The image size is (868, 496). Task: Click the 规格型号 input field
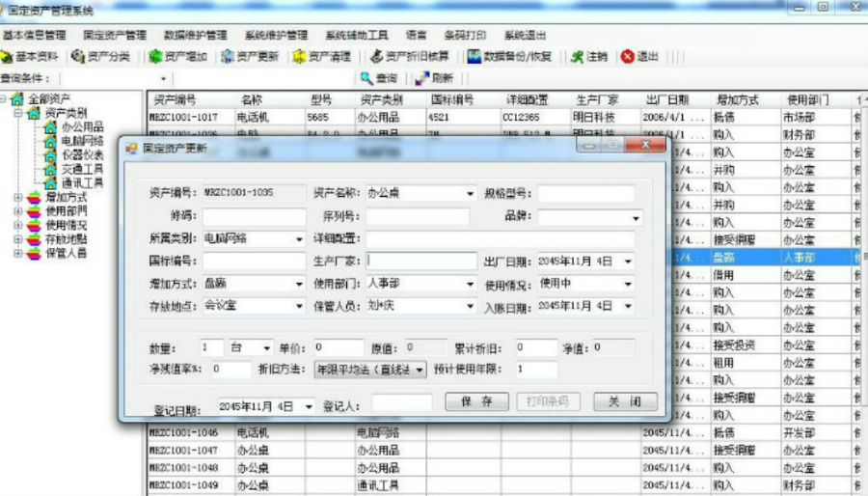(x=586, y=194)
